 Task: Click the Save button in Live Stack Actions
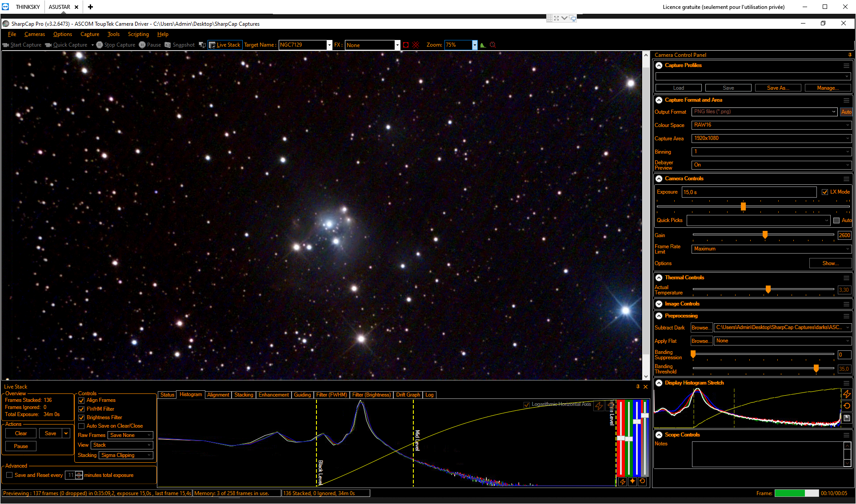tap(51, 433)
